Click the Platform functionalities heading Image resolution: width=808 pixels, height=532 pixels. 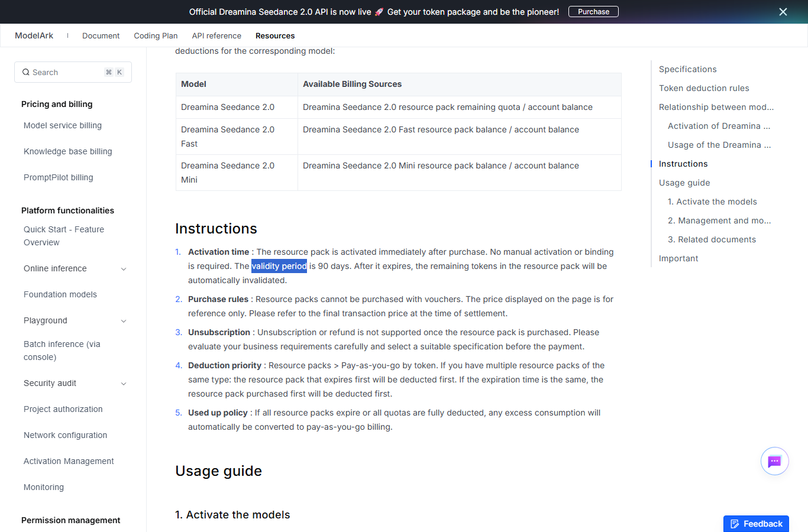click(x=67, y=210)
